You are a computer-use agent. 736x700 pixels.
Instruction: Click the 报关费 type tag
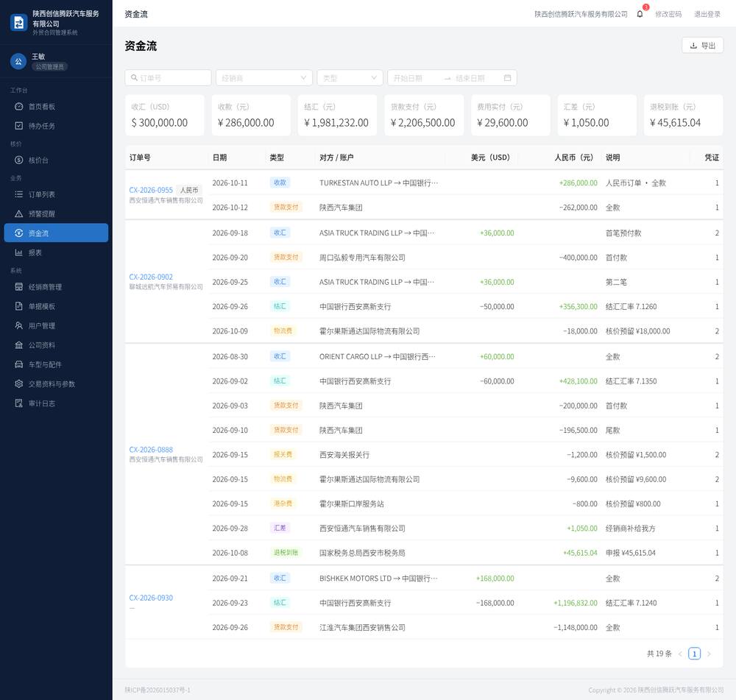[283, 454]
